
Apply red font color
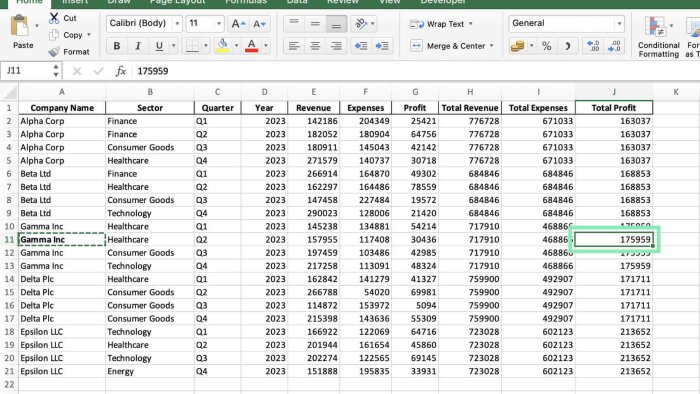pyautogui.click(x=252, y=46)
